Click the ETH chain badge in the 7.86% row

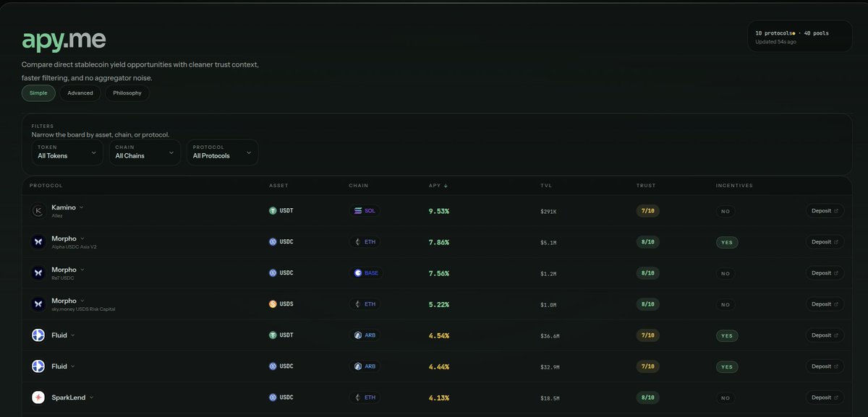point(365,242)
